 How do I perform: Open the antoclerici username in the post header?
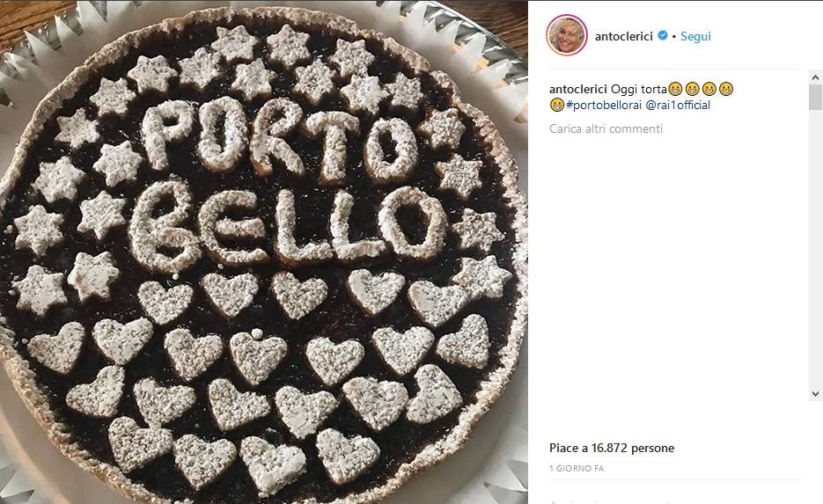coord(623,36)
